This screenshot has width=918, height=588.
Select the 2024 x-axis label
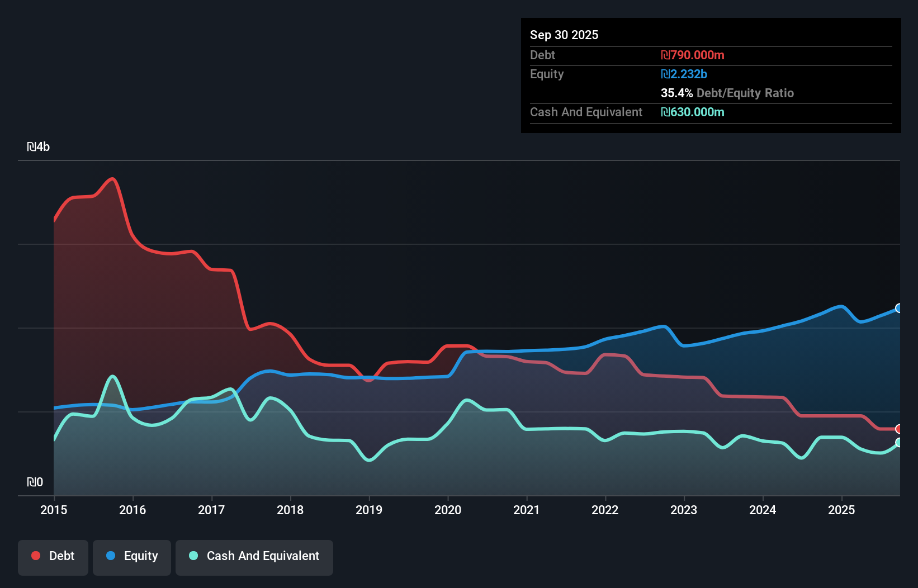(763, 510)
